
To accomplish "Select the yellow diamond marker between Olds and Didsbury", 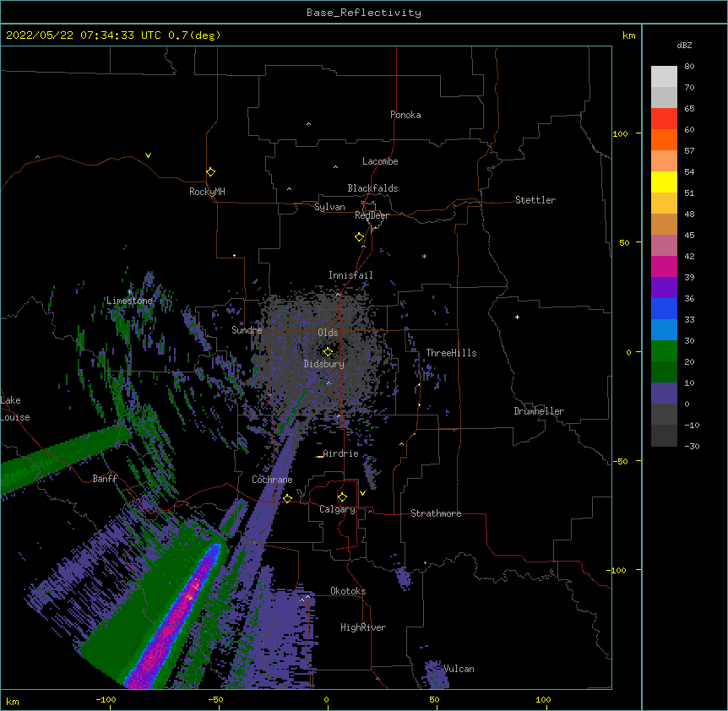I will point(328,351).
